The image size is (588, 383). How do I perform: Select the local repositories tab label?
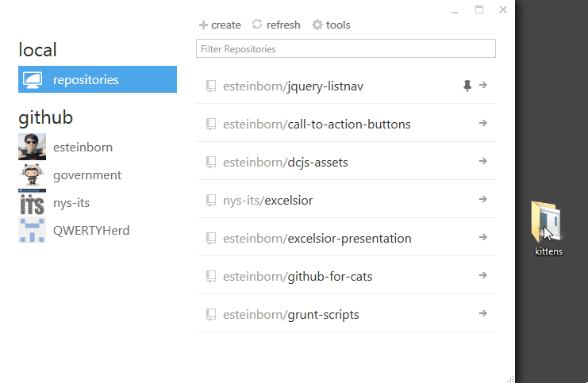86,80
